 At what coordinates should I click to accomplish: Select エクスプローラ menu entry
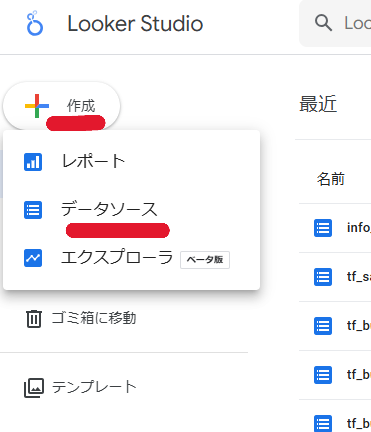pos(131,258)
